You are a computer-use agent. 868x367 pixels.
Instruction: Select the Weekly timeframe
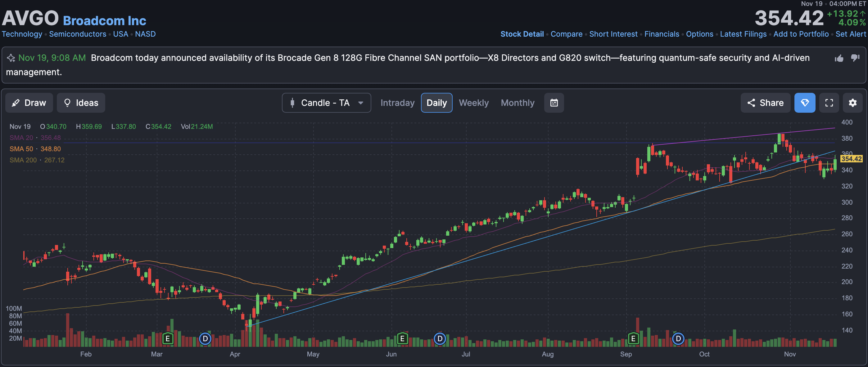473,103
